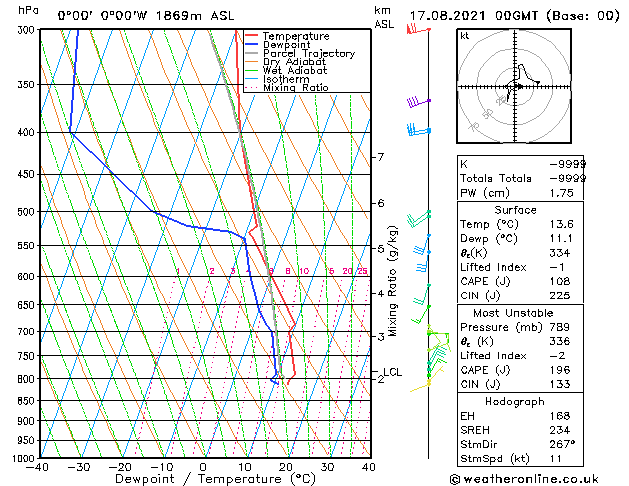Click the Lifted Index value -2
This screenshot has width=629, height=486.
click(558, 355)
